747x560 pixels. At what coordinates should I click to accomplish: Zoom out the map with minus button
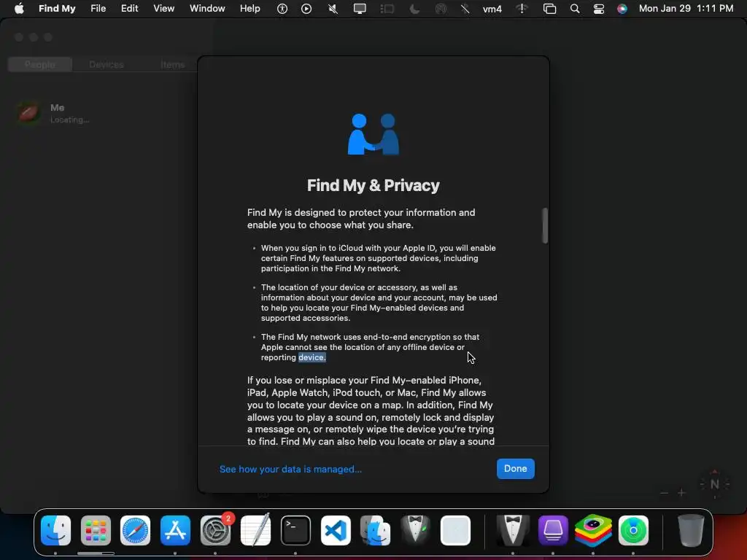point(664,493)
